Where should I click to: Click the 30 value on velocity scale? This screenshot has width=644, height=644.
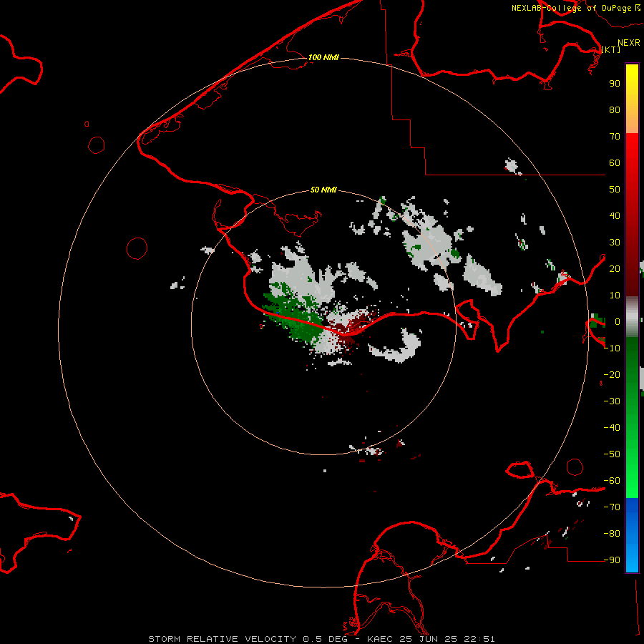tap(615, 243)
